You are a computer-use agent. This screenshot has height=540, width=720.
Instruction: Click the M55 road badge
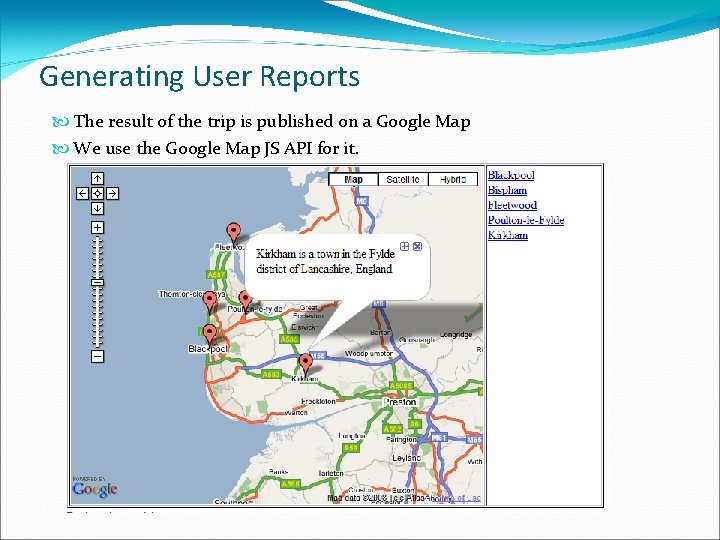[318, 355]
